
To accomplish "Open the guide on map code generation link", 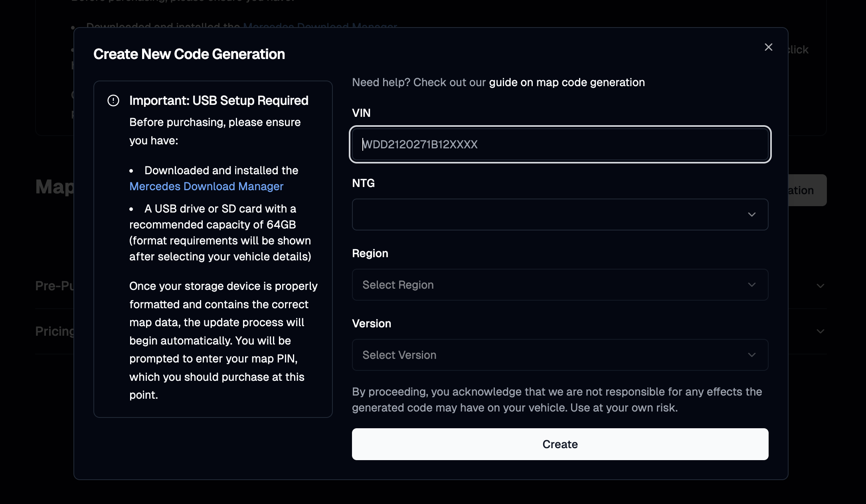I will click(567, 83).
